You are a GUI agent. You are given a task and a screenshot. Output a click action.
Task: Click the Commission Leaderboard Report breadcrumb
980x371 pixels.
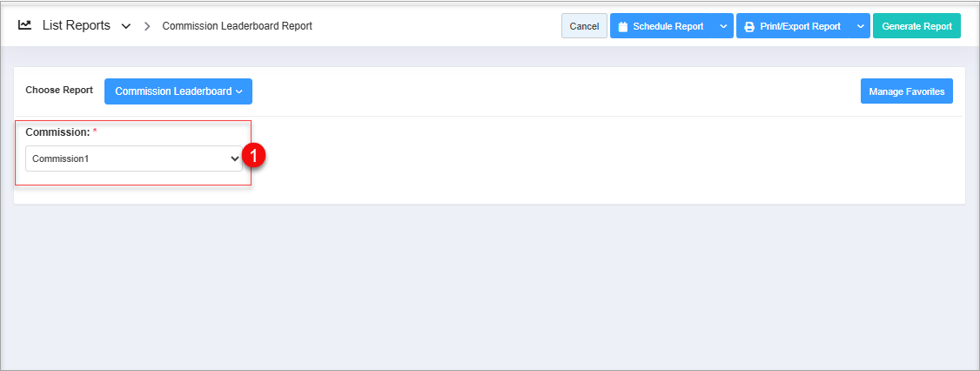coord(237,26)
